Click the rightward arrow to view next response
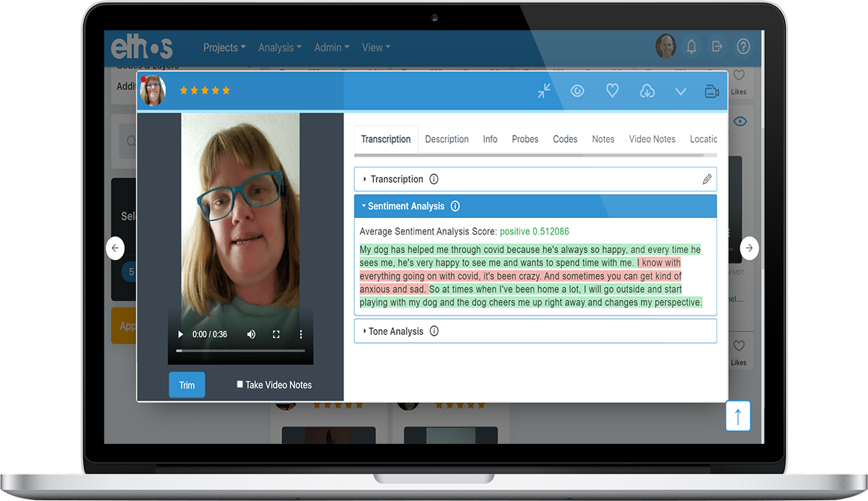The width and height of the screenshot is (868, 501). click(x=749, y=248)
